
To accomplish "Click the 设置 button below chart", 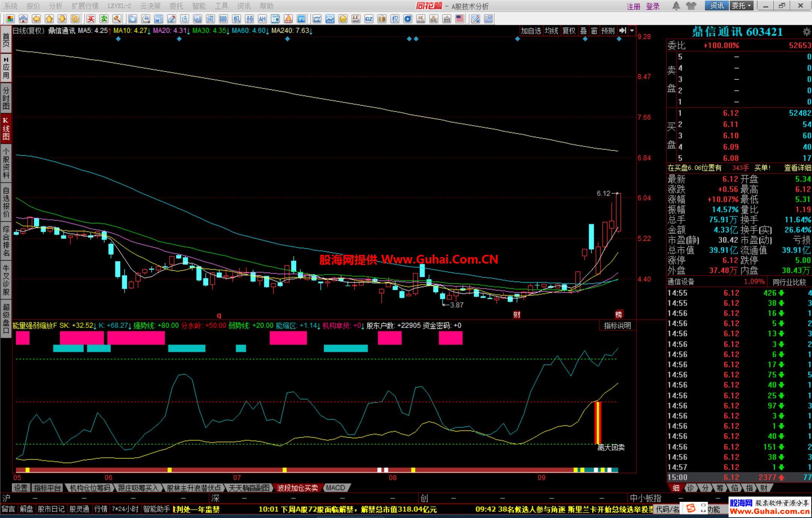I will 21,488.
